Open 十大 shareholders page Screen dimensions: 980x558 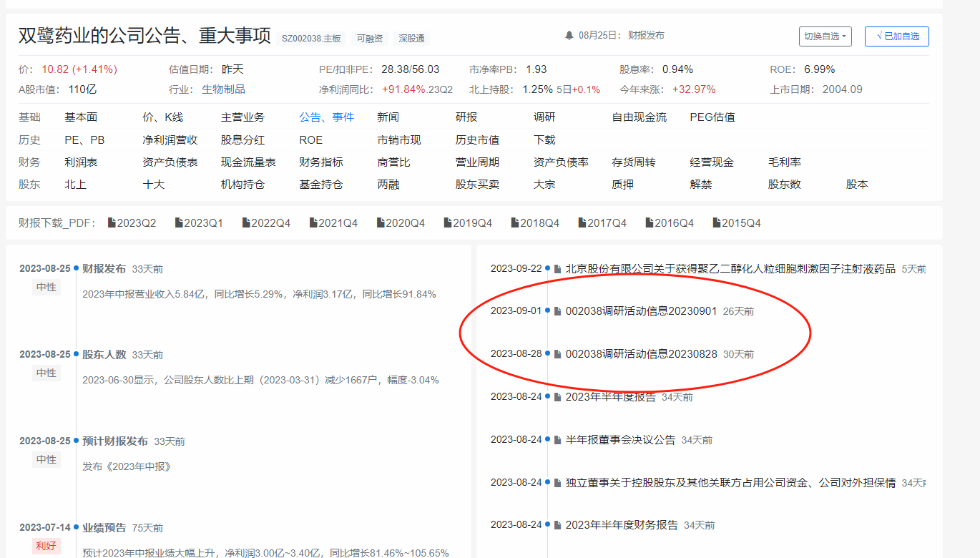[x=153, y=185]
